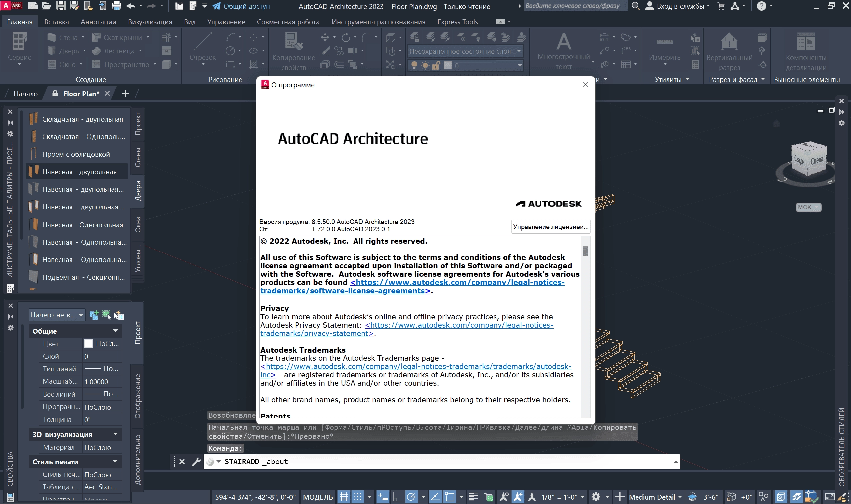Click the white Цвет color swatch in properties

point(88,343)
